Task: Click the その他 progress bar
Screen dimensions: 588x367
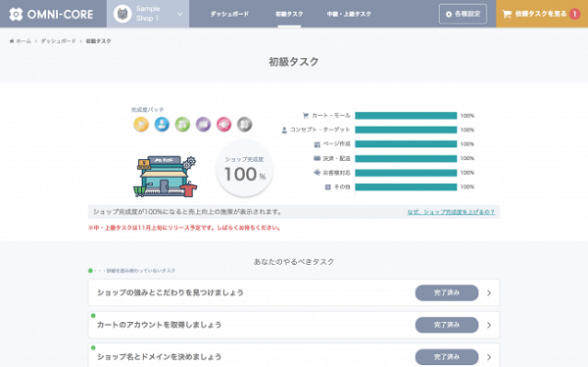Action: point(406,187)
